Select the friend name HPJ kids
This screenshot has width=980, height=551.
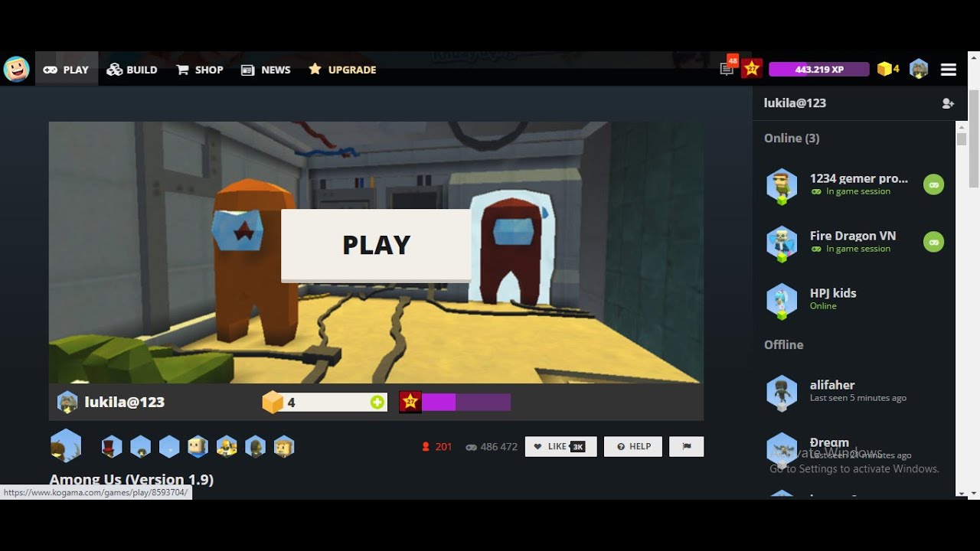[833, 293]
